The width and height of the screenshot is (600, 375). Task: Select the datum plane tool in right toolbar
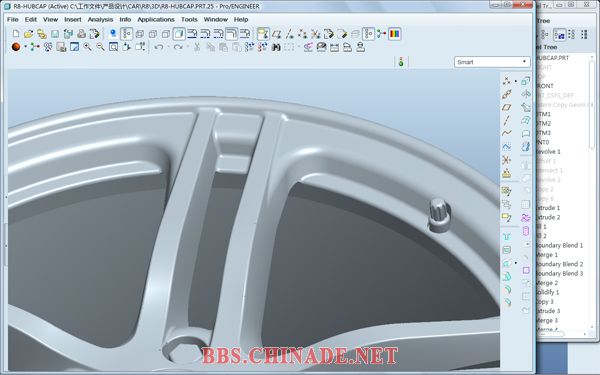point(507,108)
